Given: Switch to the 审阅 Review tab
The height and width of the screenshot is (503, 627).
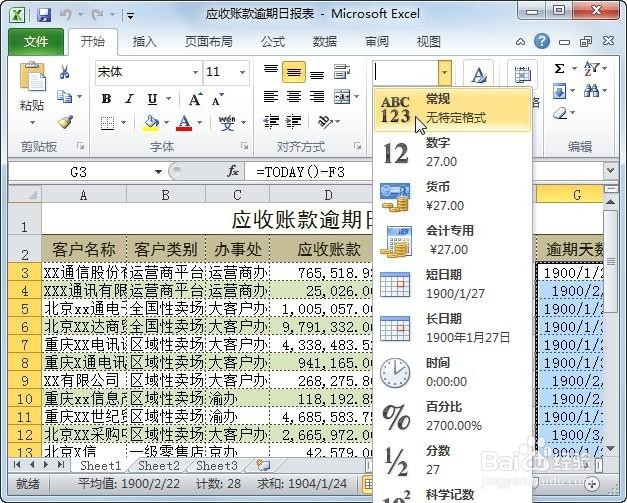Looking at the screenshot, I should tap(377, 42).
